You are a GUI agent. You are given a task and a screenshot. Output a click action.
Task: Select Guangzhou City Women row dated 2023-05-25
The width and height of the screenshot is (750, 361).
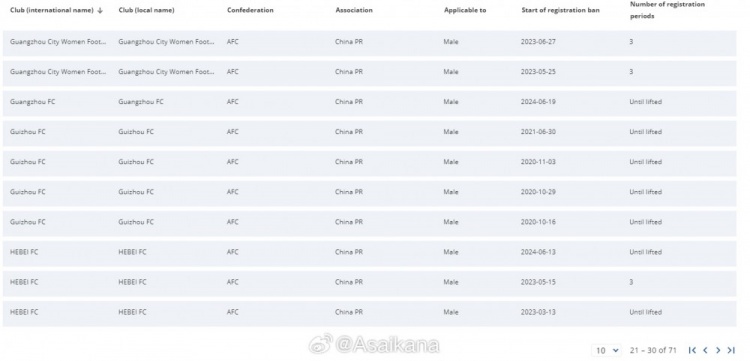[x=369, y=72]
